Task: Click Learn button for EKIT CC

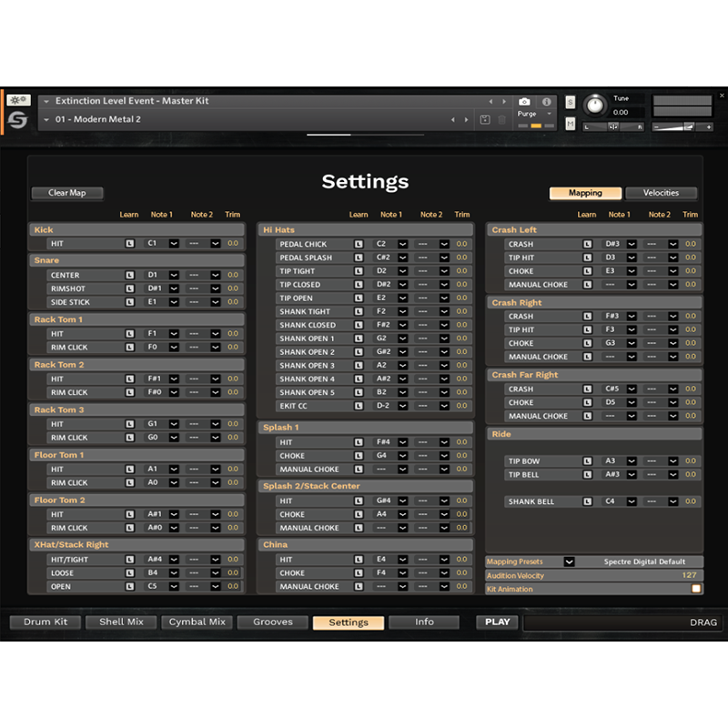Action: [x=359, y=406]
